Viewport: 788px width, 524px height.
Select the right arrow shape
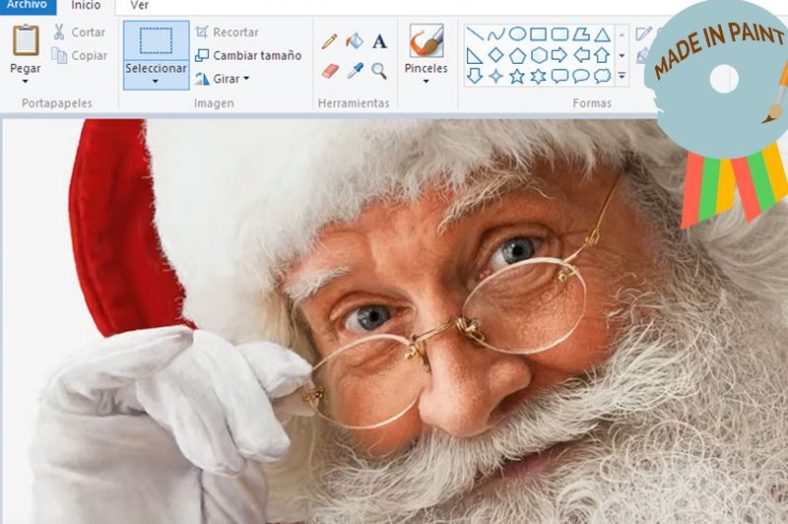click(559, 55)
